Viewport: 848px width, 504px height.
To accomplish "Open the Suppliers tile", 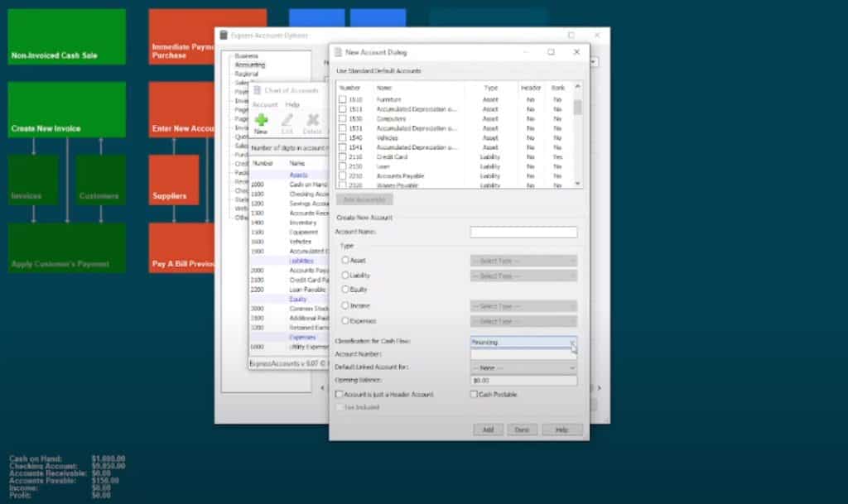I will 174,180.
